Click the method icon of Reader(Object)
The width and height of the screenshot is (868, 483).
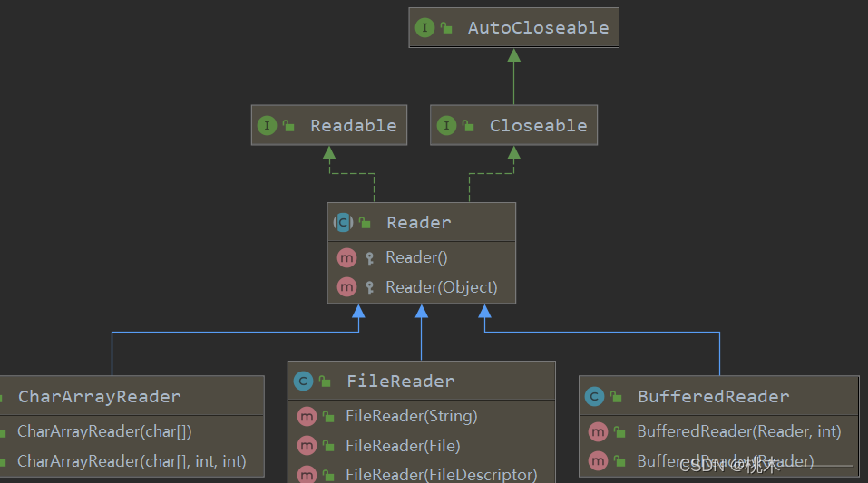coord(346,287)
